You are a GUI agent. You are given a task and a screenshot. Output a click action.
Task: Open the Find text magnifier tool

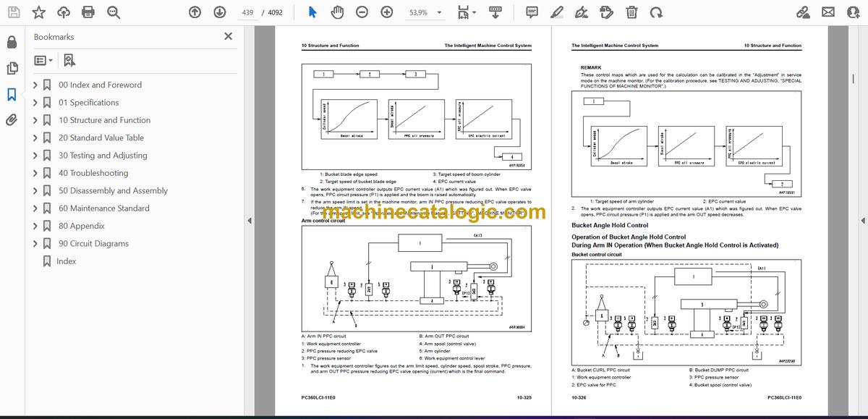click(x=112, y=12)
